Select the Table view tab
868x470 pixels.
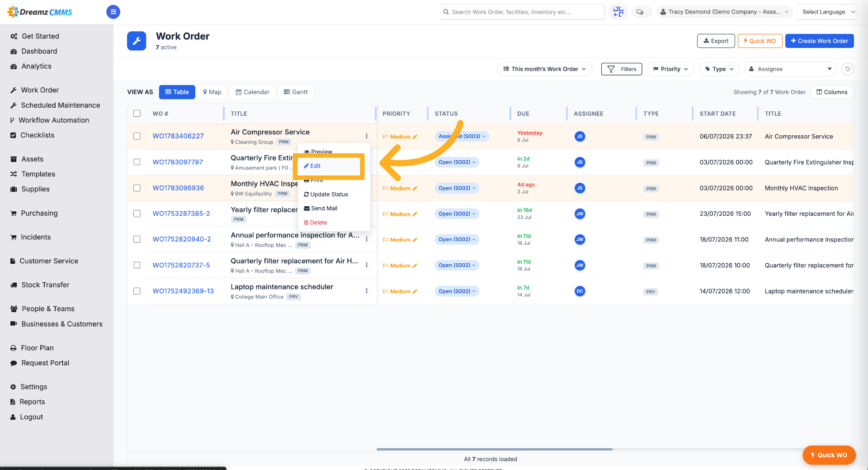click(x=177, y=92)
